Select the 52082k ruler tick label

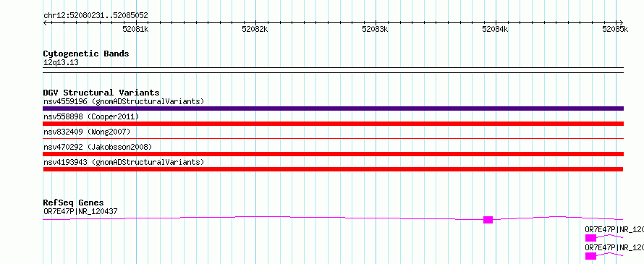(255, 29)
